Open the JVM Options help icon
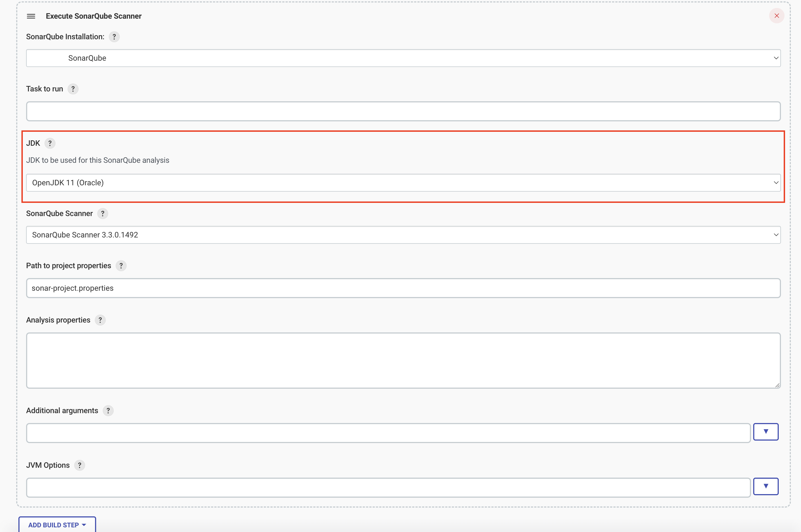The image size is (801, 532). click(79, 465)
